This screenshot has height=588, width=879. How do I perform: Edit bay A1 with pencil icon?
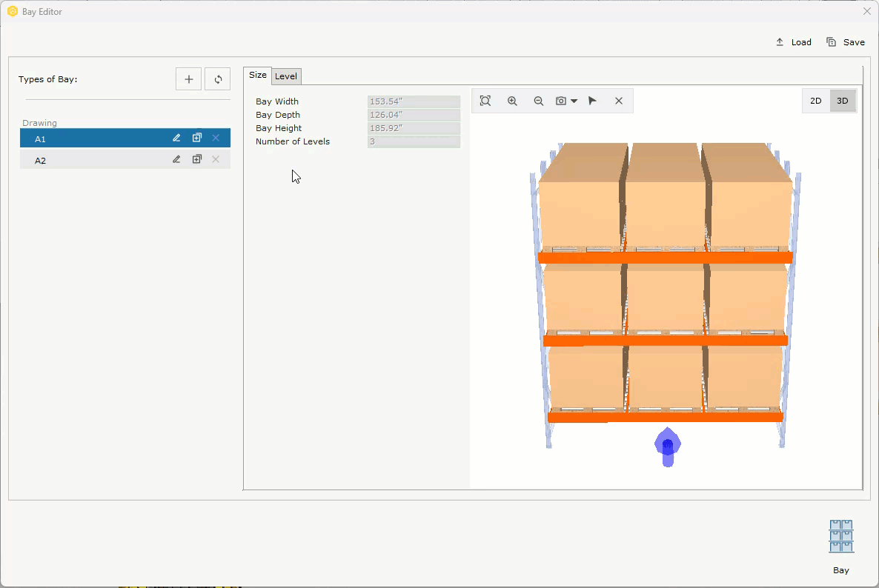tap(176, 138)
